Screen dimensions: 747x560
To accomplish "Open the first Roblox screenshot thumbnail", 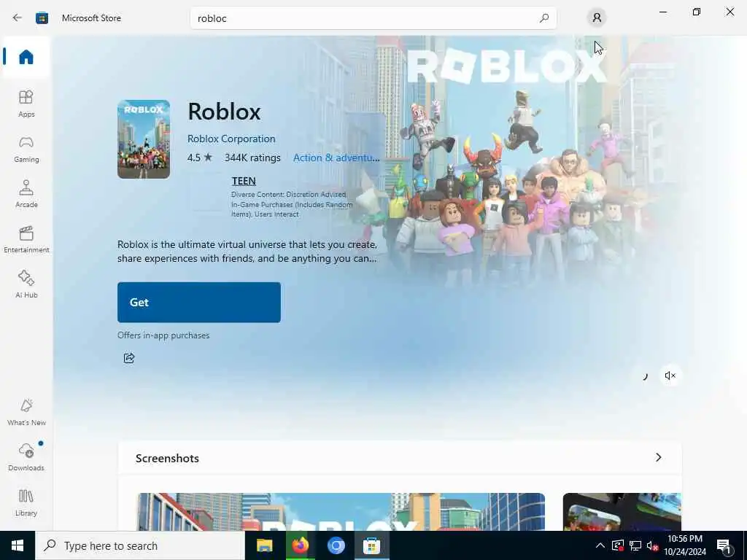I will (x=341, y=511).
